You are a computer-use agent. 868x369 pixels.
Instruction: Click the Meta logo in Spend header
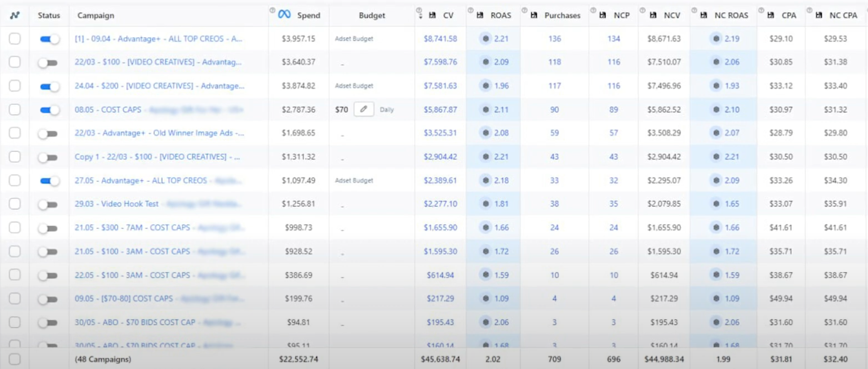pos(284,15)
